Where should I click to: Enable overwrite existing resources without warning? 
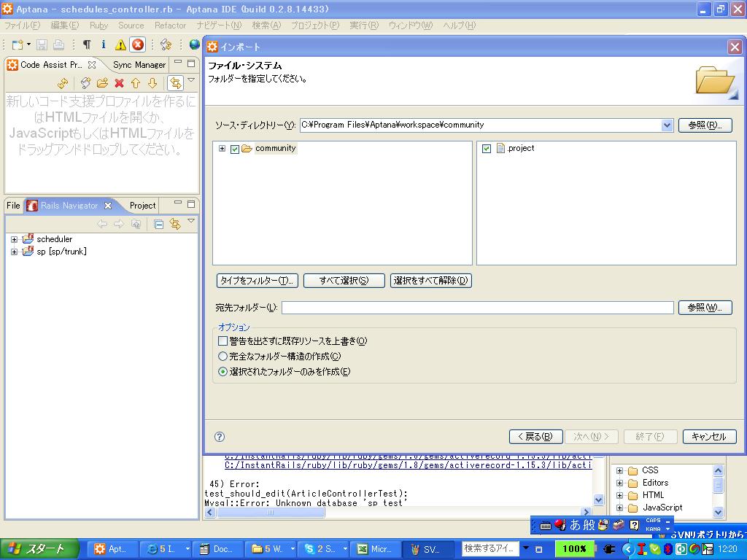(x=222, y=341)
